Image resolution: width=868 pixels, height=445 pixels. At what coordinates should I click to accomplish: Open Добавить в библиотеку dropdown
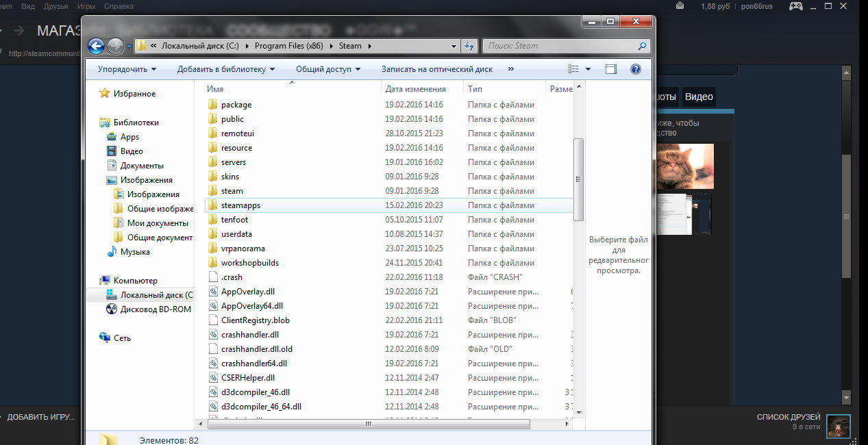[x=226, y=69]
